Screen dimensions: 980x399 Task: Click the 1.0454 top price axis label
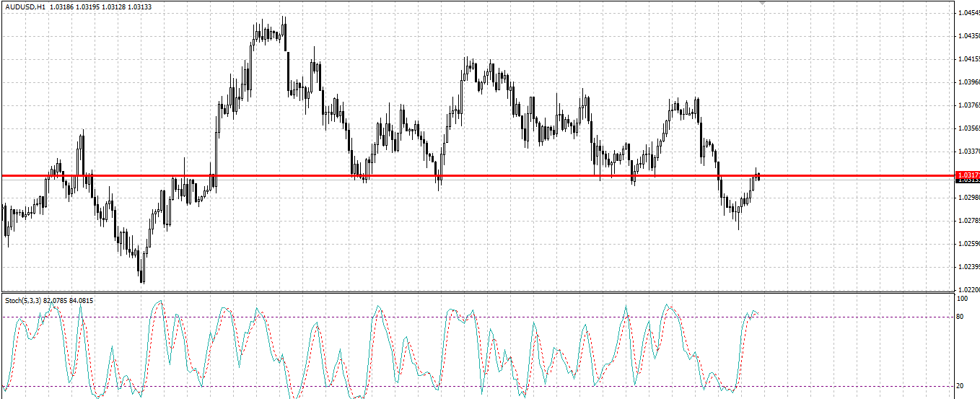tap(968, 13)
